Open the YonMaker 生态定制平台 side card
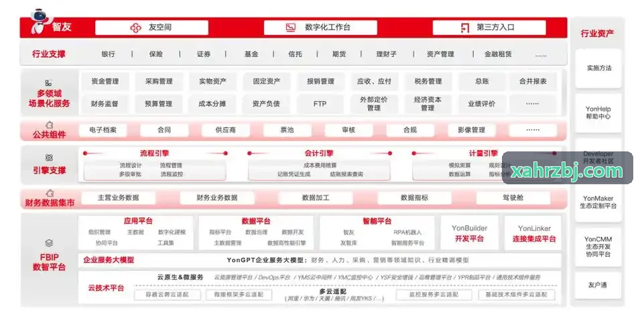This screenshot has width=644, height=335. pyautogui.click(x=598, y=202)
